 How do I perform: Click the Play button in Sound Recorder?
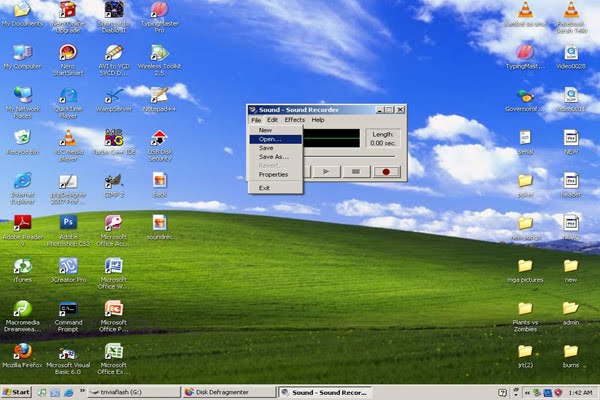click(x=326, y=171)
